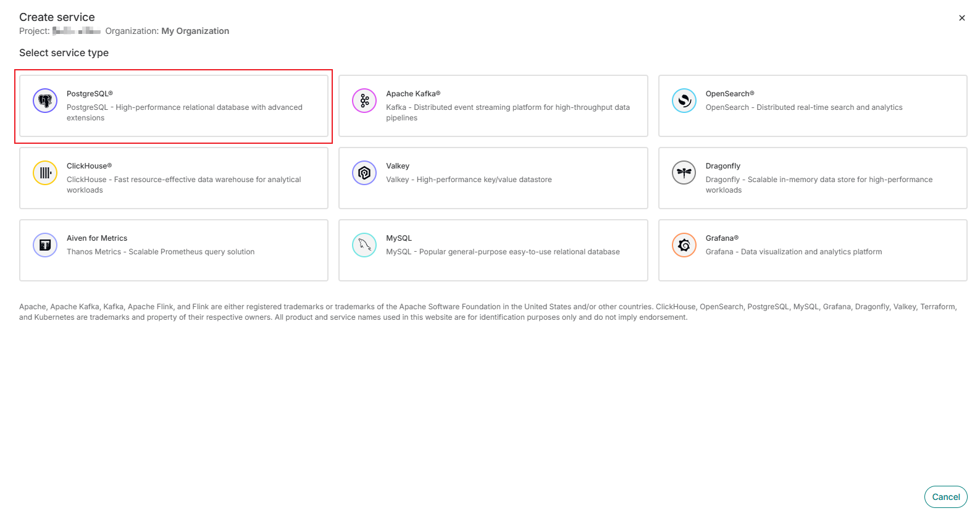Screen dimensions: 980x516
Task: Click the blurred project name
Action: click(77, 31)
